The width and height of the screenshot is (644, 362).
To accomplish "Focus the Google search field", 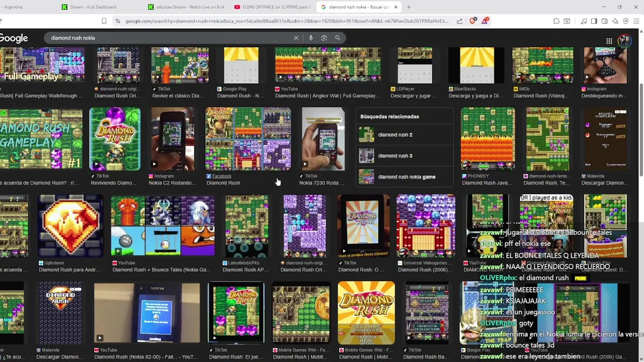I will pyautogui.click(x=170, y=38).
